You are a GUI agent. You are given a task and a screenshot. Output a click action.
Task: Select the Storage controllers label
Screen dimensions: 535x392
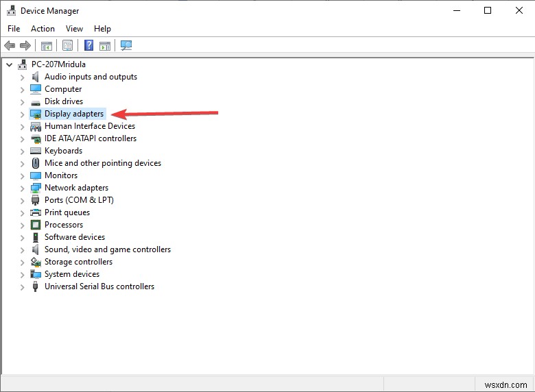[78, 262]
